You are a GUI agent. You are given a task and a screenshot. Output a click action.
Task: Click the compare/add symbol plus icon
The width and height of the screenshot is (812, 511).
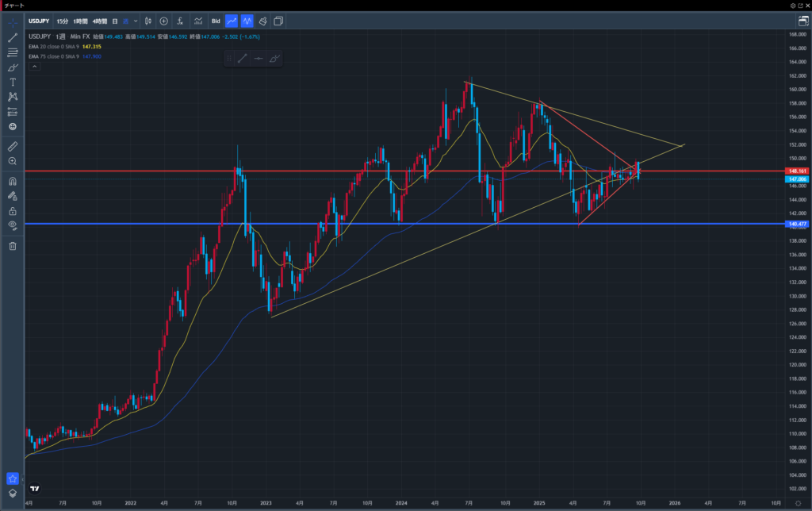[x=163, y=21]
